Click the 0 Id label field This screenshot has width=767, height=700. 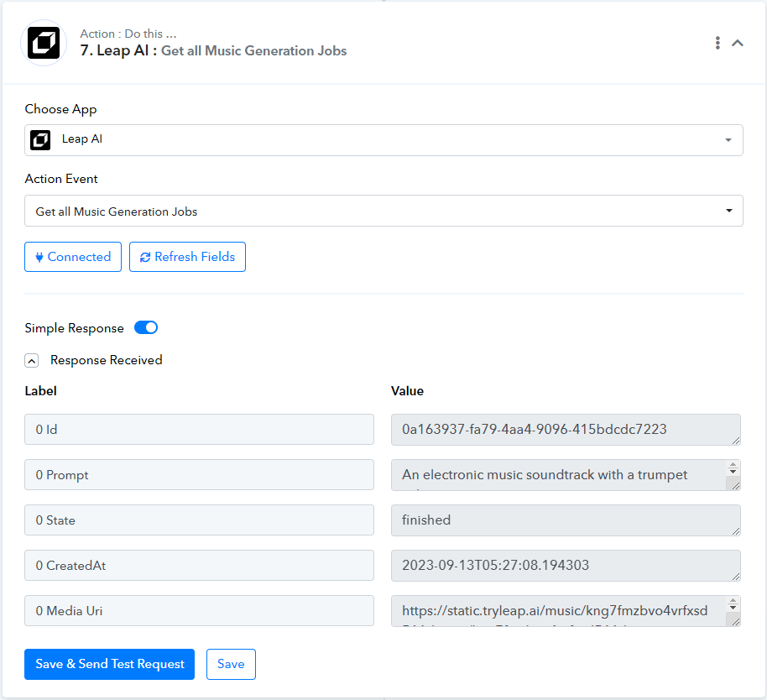point(199,430)
